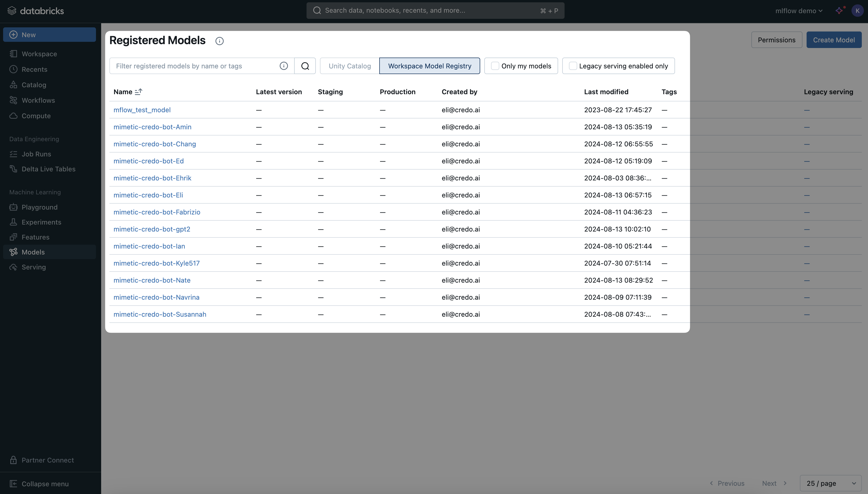Click the Tags column header
The image size is (868, 494).
[x=669, y=92]
